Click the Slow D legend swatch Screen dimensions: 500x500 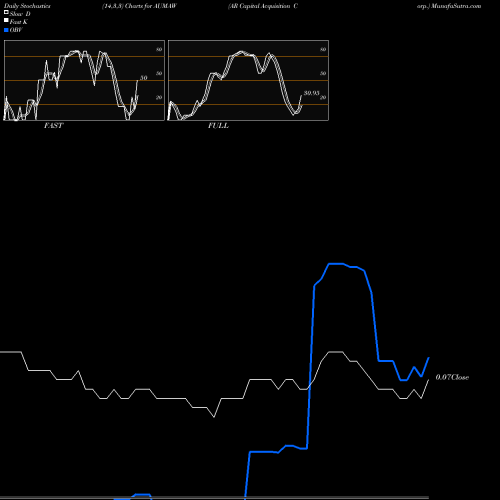[x=6, y=13]
